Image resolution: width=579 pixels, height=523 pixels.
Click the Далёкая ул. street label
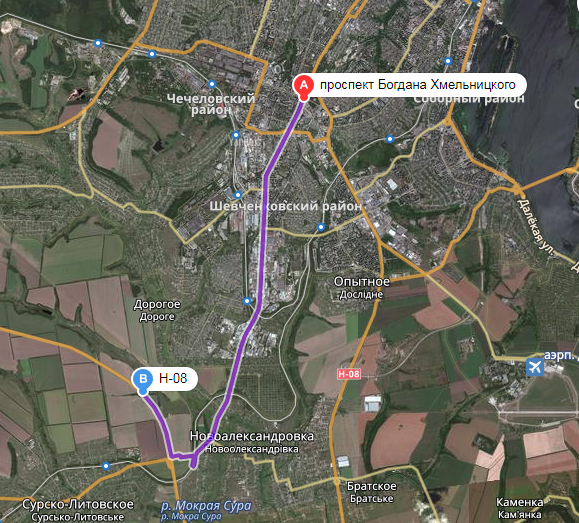pyautogui.click(x=536, y=228)
